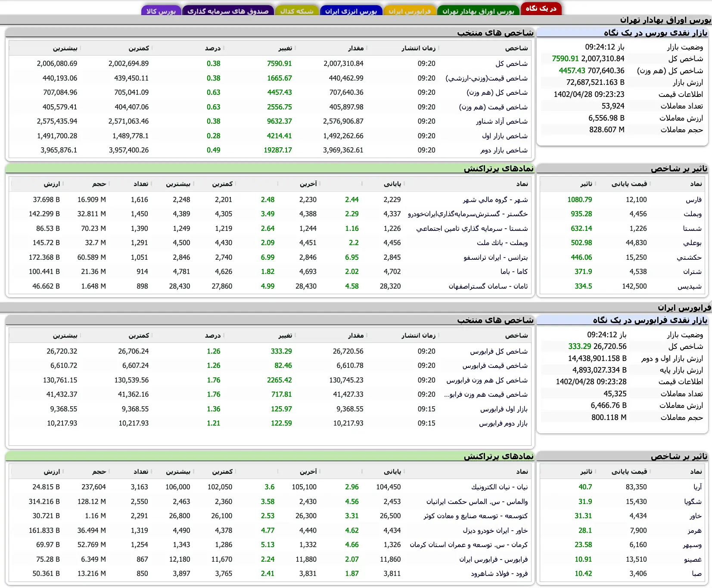
Task: Open ثامان - سامان گستراصفهان symbol
Action: point(488,286)
